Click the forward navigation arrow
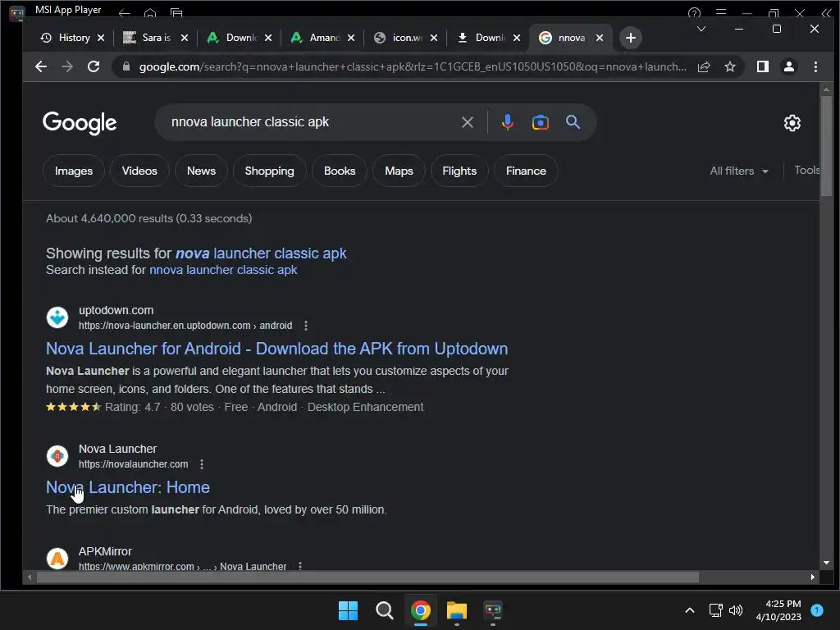 (67, 66)
